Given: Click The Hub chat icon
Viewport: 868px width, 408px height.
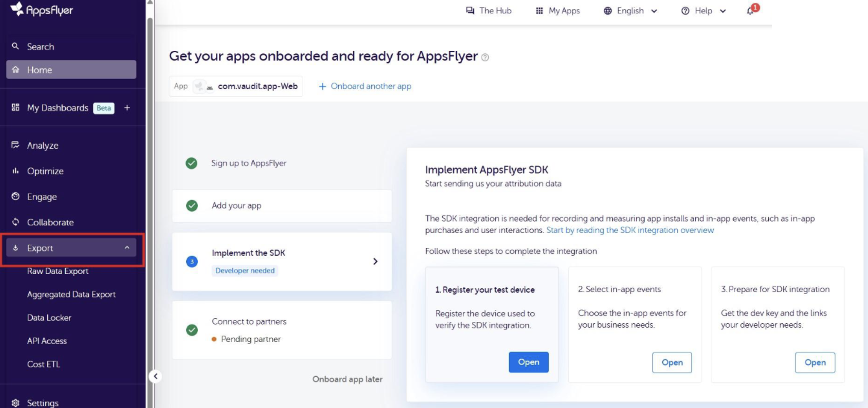Looking at the screenshot, I should tap(470, 11).
